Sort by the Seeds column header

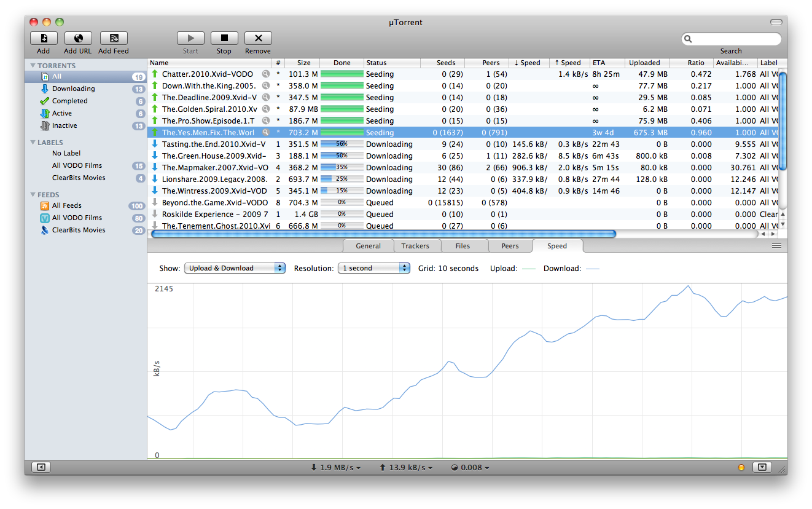point(443,63)
